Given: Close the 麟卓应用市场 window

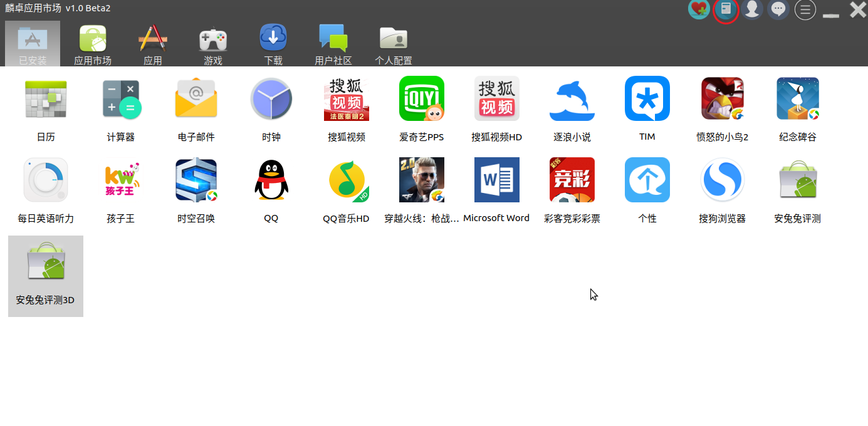Looking at the screenshot, I should click(858, 9).
